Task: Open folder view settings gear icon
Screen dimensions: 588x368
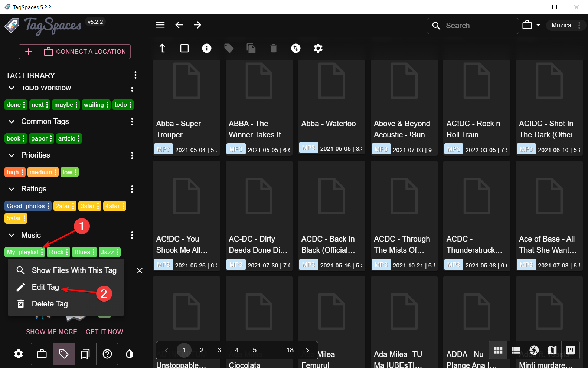Action: coord(318,48)
